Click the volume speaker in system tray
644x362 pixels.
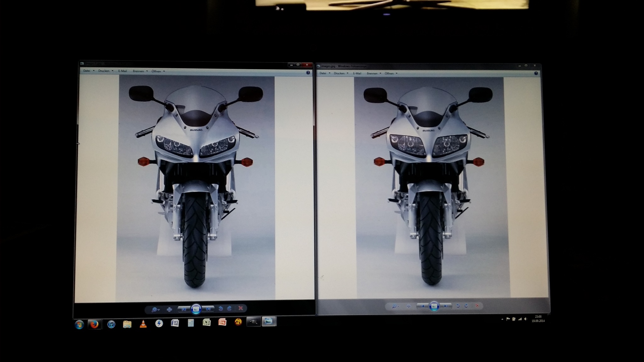point(525,319)
